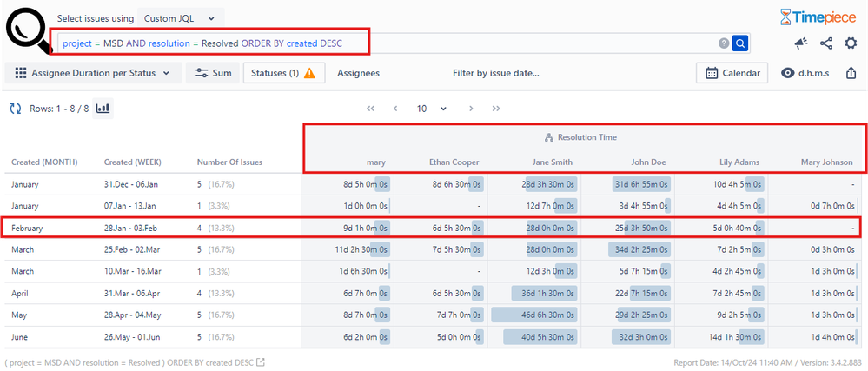The width and height of the screenshot is (868, 371).
Task: Open the Calendar button
Action: [732, 73]
